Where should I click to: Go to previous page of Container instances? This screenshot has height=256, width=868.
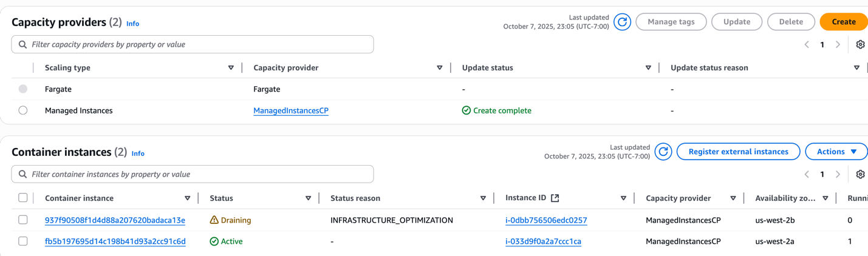point(807,174)
